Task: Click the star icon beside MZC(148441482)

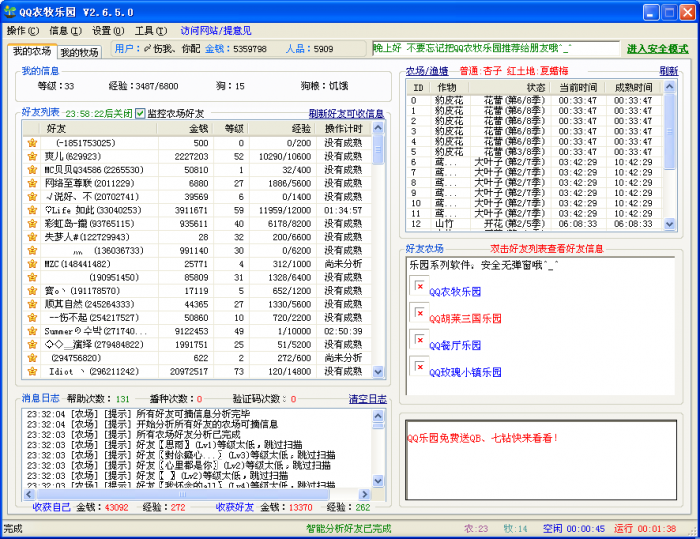Action: 32,264
